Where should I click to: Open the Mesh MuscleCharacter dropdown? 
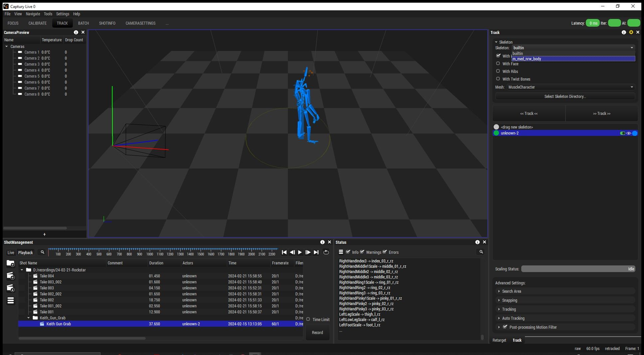570,87
